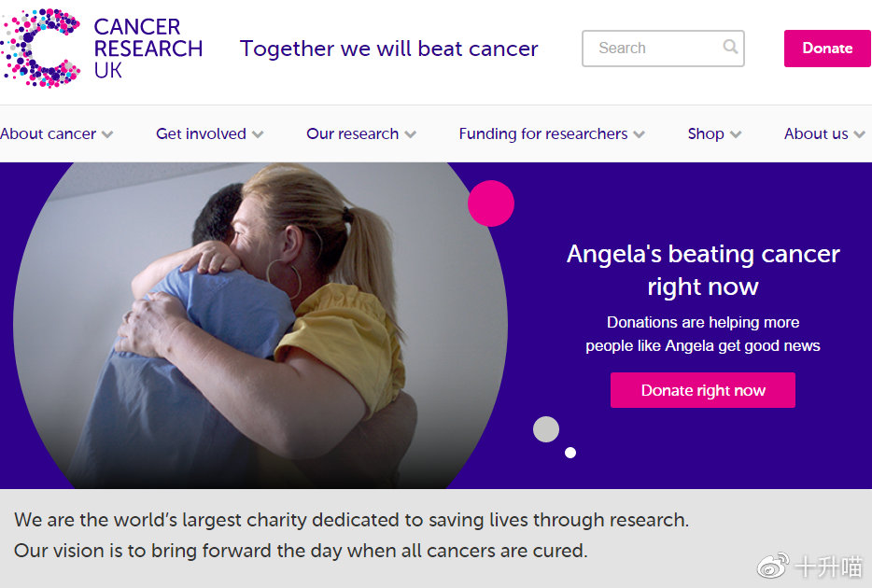This screenshot has height=588, width=872.
Task: Expand the About us chevron
Action: (x=859, y=134)
